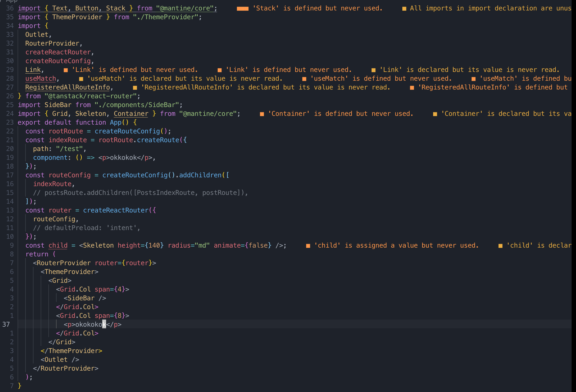576x392 pixels.
Task: Click the opening ThemeProvider JSX tag
Action: [x=69, y=272]
